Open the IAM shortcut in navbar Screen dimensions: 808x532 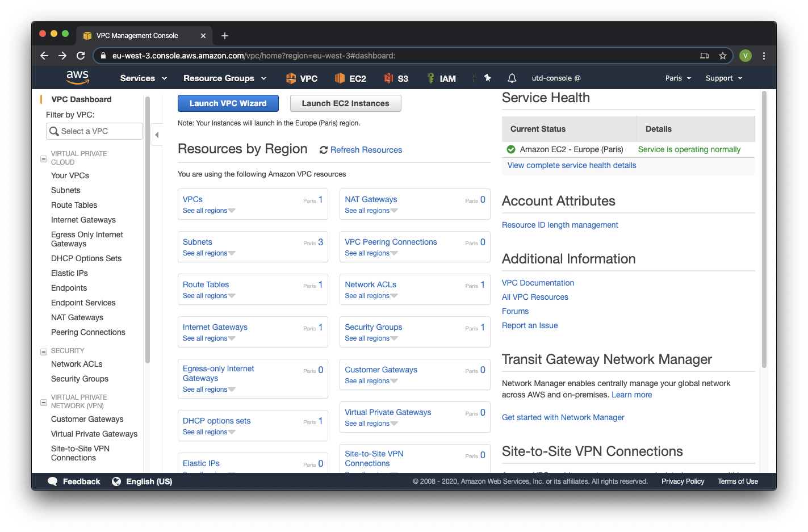click(441, 78)
